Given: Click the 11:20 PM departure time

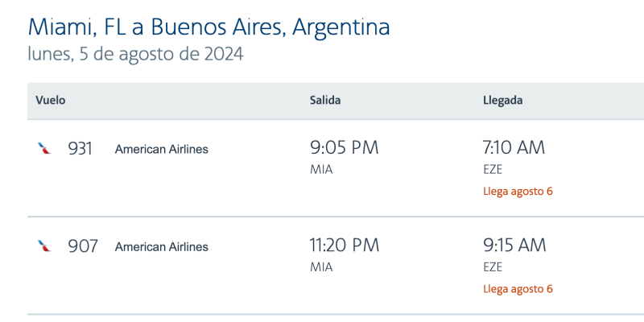Looking at the screenshot, I should pos(345,246).
